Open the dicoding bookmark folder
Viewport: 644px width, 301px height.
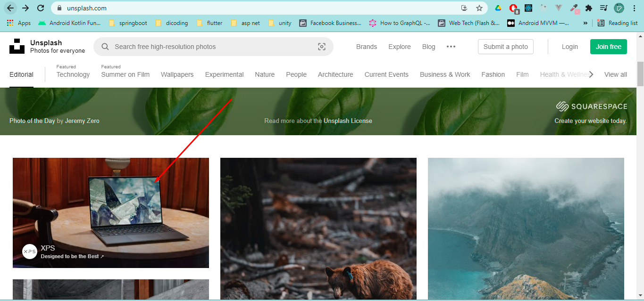pyautogui.click(x=172, y=23)
